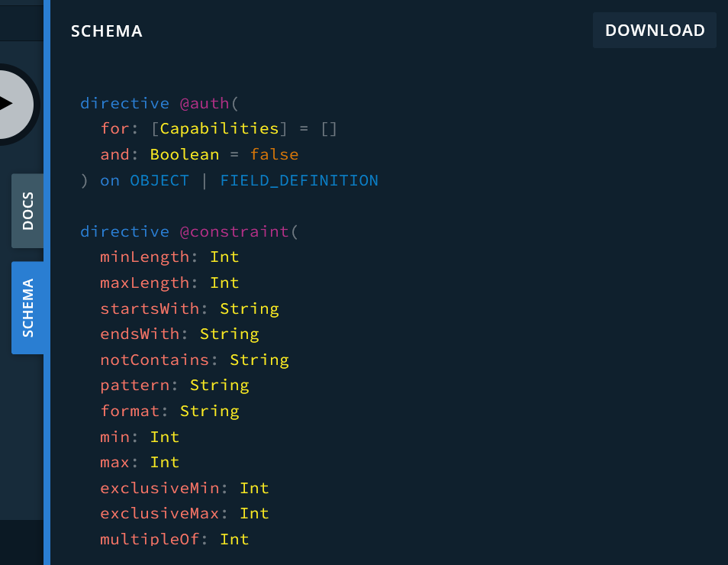
Task: Click the false default value
Action: 274,154
